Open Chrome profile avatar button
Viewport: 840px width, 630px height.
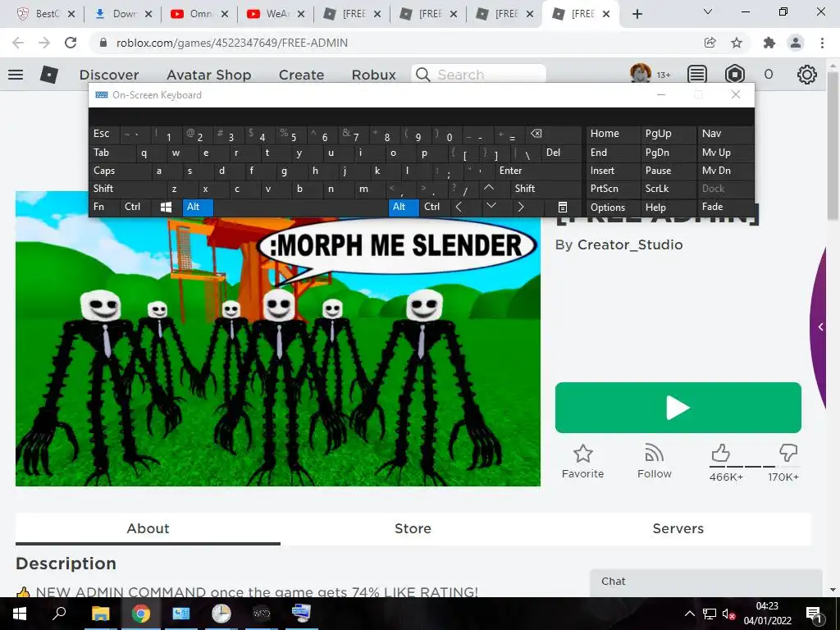click(796, 43)
